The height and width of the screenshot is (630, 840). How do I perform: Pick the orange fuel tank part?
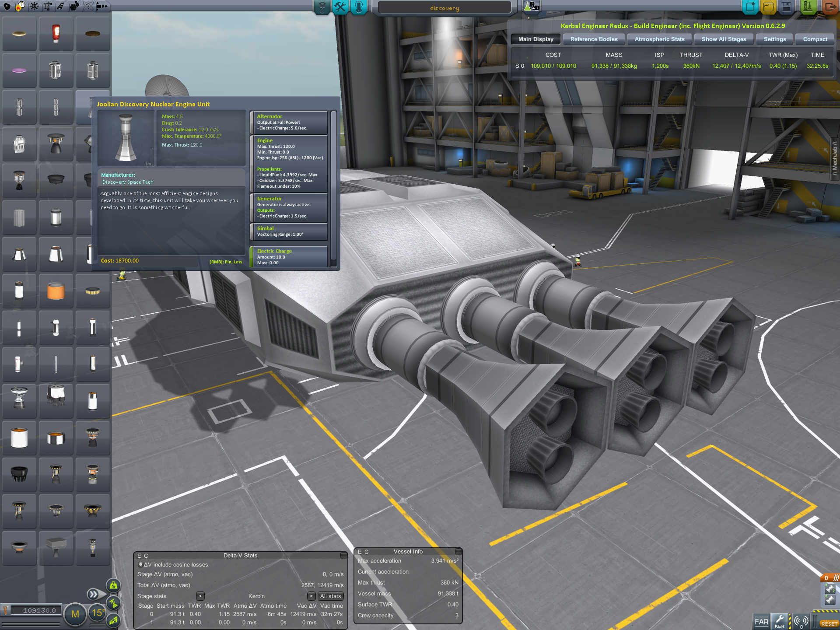[56, 291]
